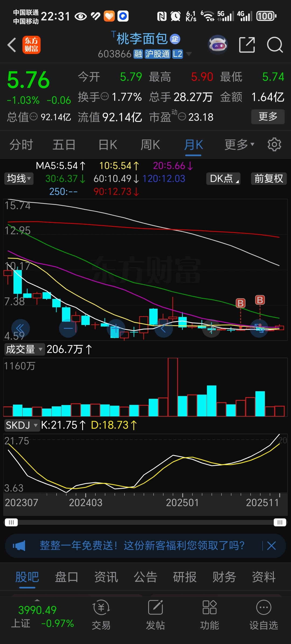Viewport: 291px width, 644px height.
Task: Tap the left range slider handle
Action: 11,522
